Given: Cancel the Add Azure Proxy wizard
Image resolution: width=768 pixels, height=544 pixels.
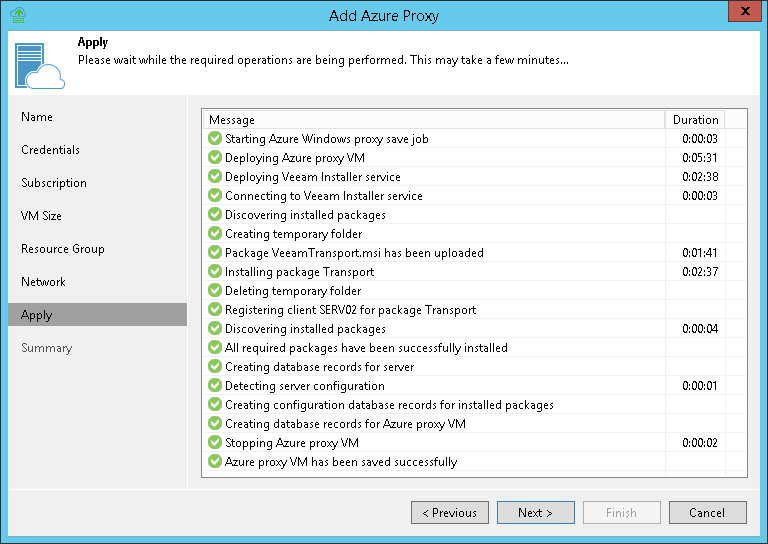Looking at the screenshot, I should point(708,513).
